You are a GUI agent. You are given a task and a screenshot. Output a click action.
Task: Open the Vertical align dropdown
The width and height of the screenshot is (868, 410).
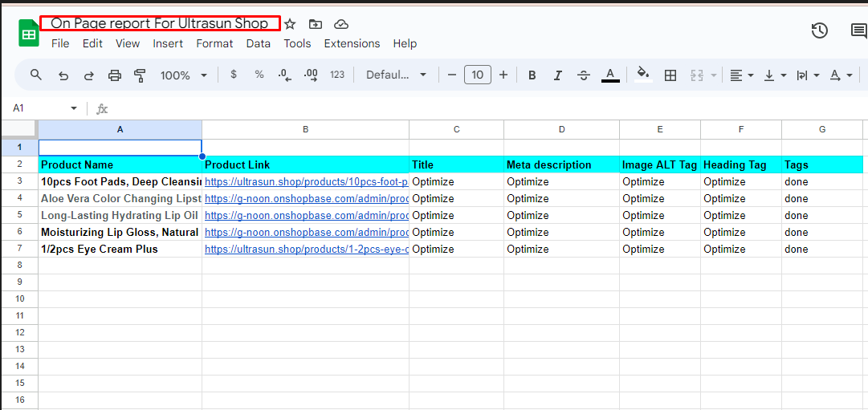[775, 75]
